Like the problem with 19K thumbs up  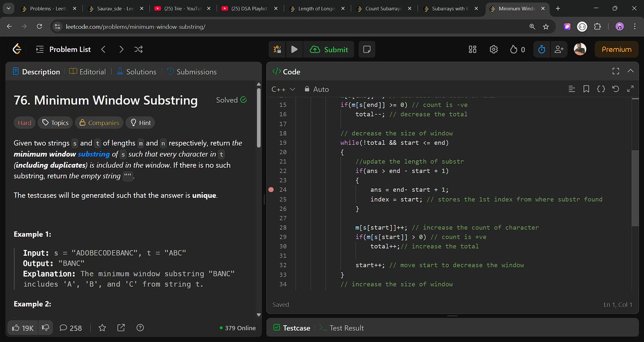tap(23, 328)
